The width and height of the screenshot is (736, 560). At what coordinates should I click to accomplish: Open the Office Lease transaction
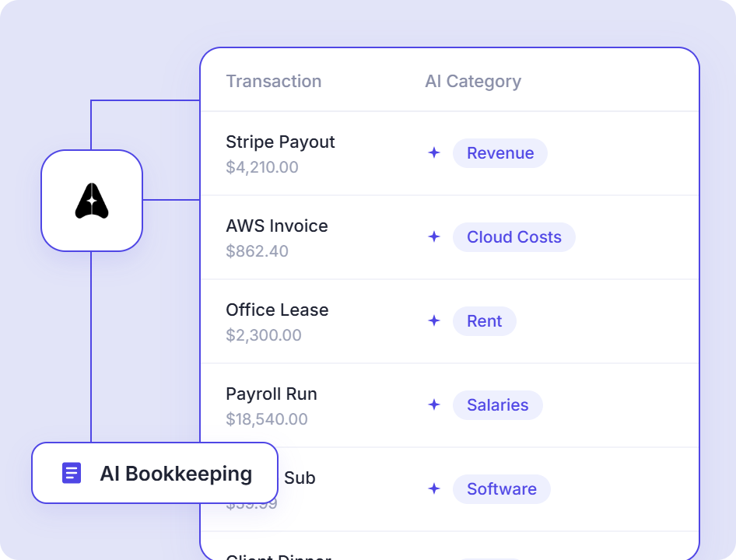[x=278, y=310]
